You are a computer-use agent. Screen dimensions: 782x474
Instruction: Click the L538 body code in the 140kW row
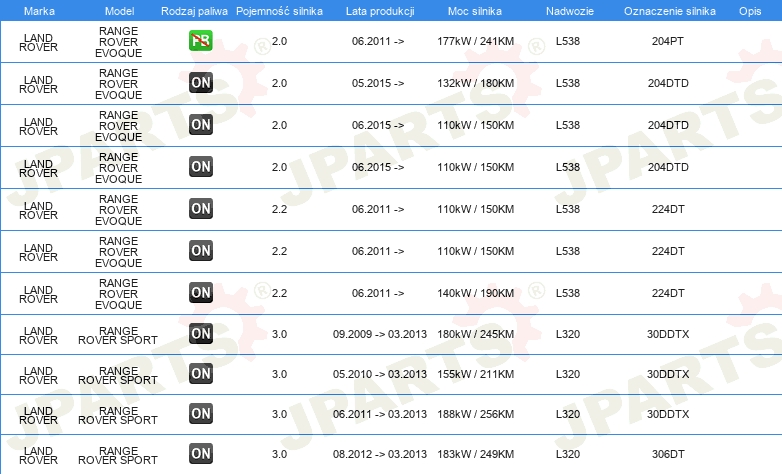(568, 293)
